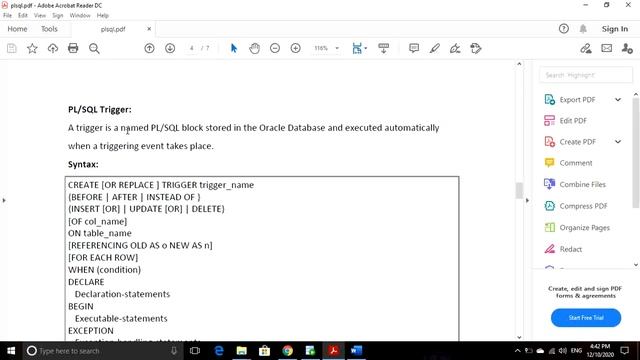Launch Microsoft Edge from taskbar
The image size is (640, 360).
click(x=219, y=351)
